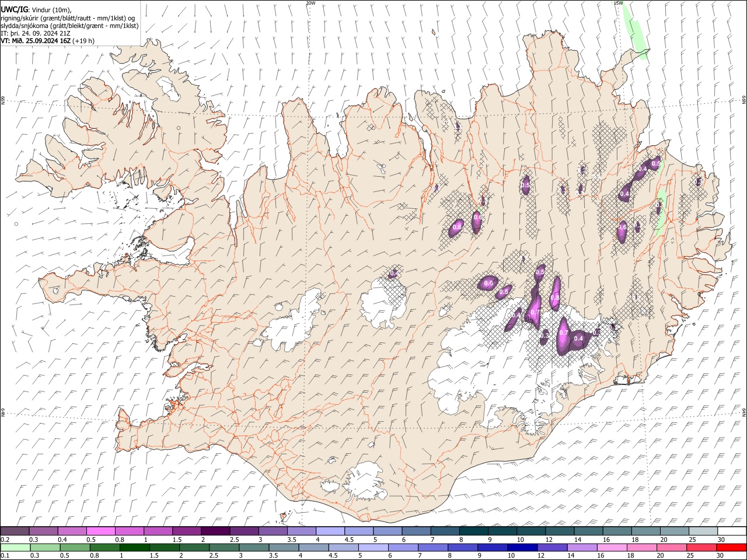Select the dark green swatch starting at 1 in rain legend

134,548
